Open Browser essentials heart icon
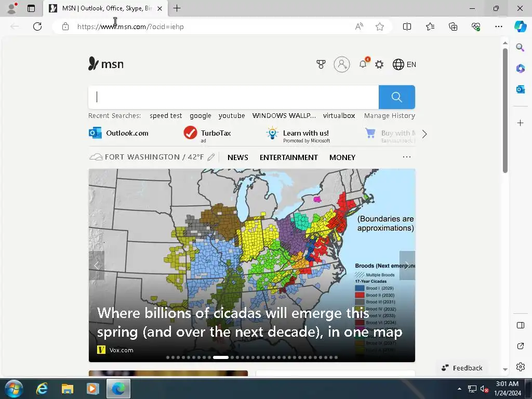Image resolution: width=532 pixels, height=399 pixels. (x=476, y=26)
